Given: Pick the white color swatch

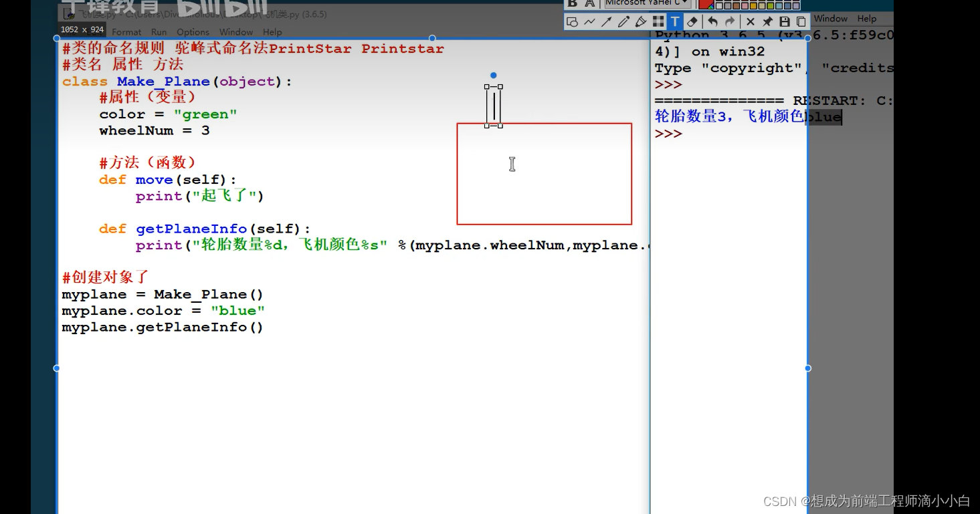Looking at the screenshot, I should [x=719, y=6].
